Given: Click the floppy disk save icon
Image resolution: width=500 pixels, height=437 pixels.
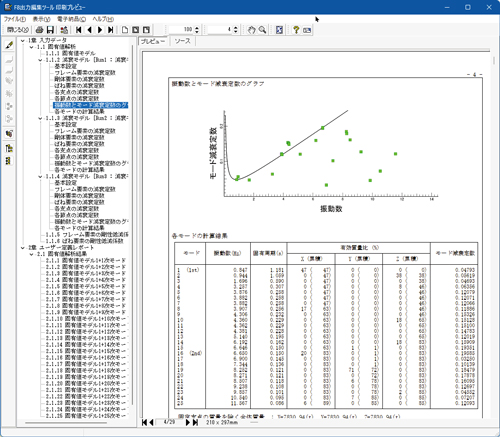Looking at the screenshot, I should pyautogui.click(x=50, y=30).
